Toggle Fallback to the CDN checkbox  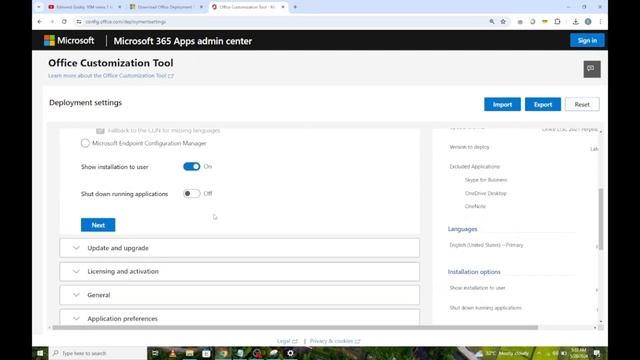point(100,131)
